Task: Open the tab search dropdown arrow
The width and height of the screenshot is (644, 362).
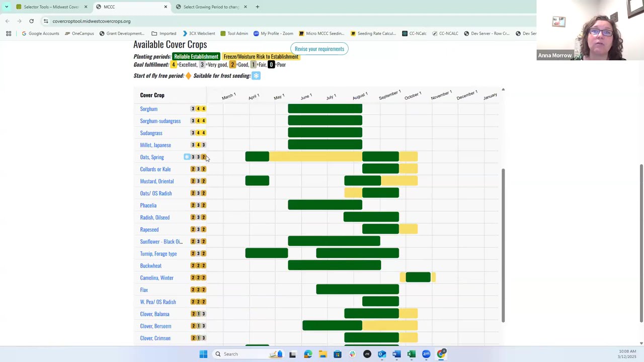Action: (7, 7)
